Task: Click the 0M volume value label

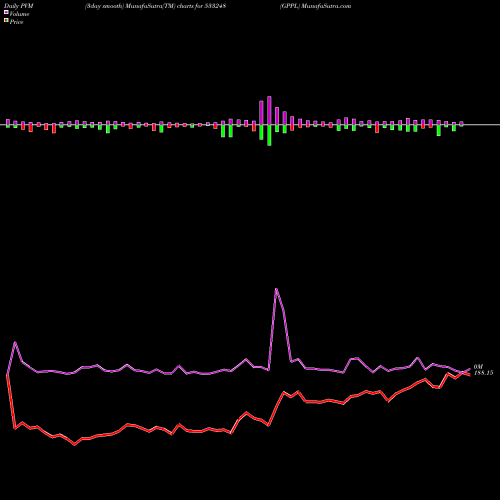Action: click(x=478, y=367)
